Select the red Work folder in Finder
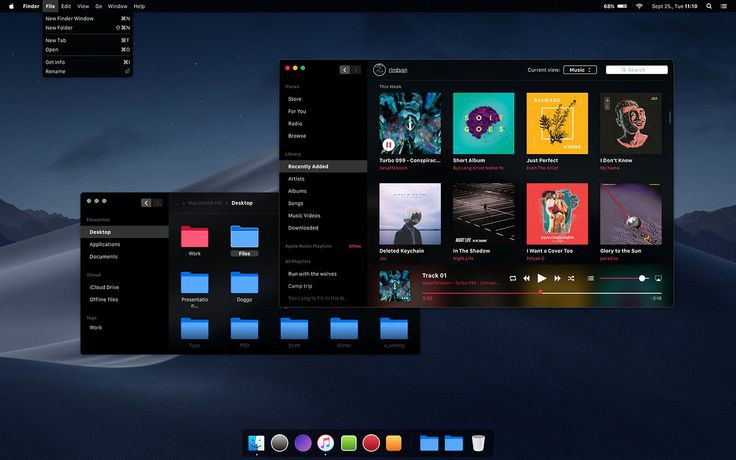 click(x=194, y=237)
